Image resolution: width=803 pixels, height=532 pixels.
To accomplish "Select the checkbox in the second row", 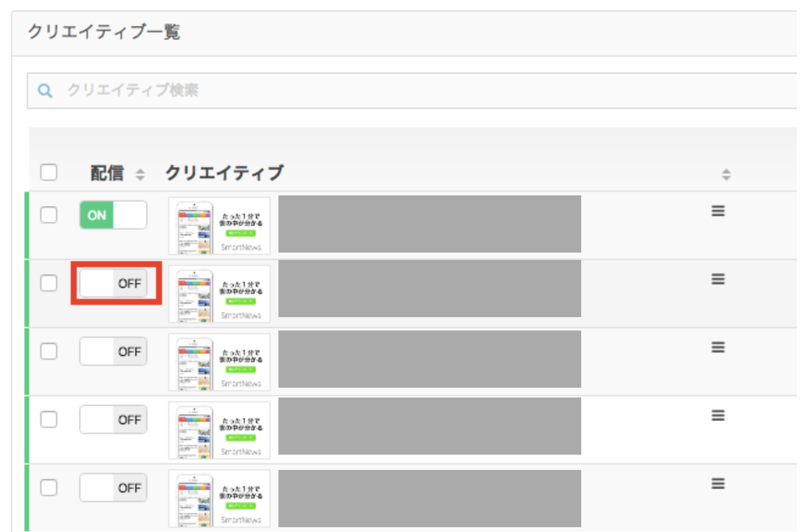I will pos(49,282).
